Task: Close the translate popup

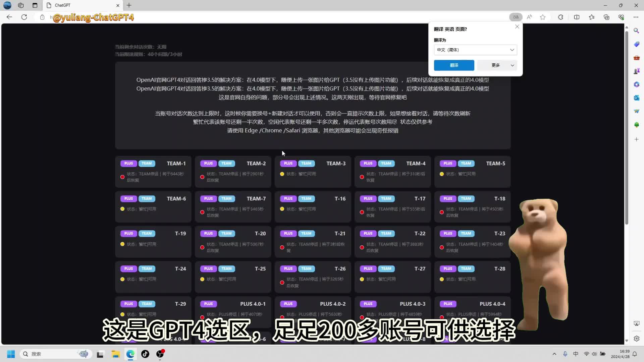Action: coord(517,27)
